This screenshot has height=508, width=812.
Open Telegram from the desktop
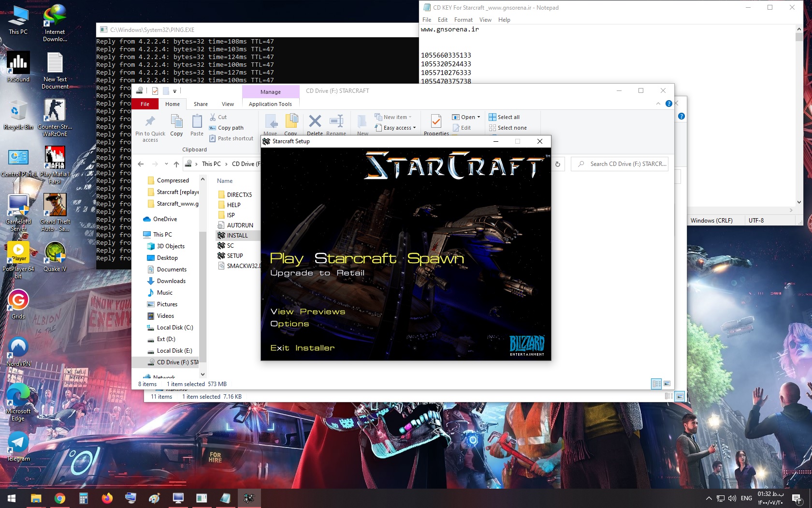point(18,444)
